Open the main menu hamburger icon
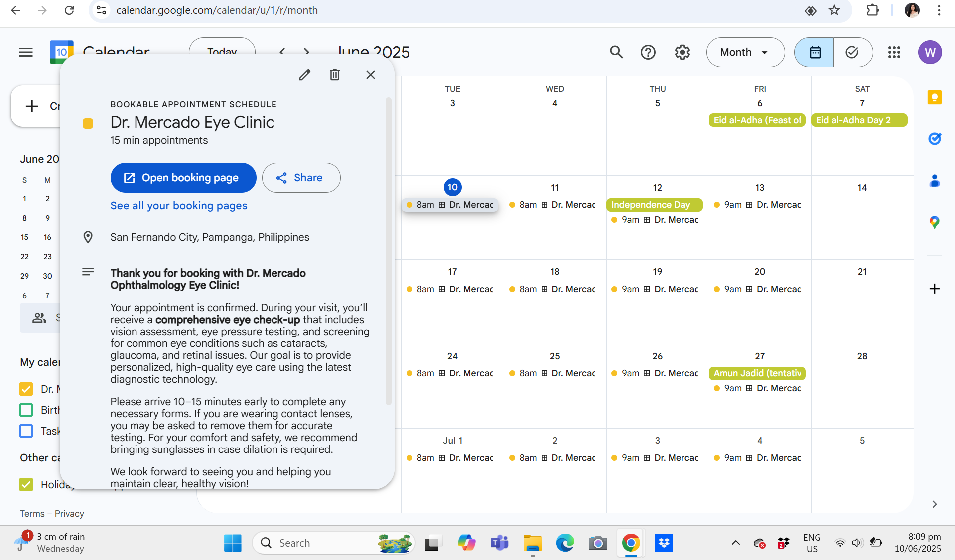Image resolution: width=955 pixels, height=560 pixels. 26,52
